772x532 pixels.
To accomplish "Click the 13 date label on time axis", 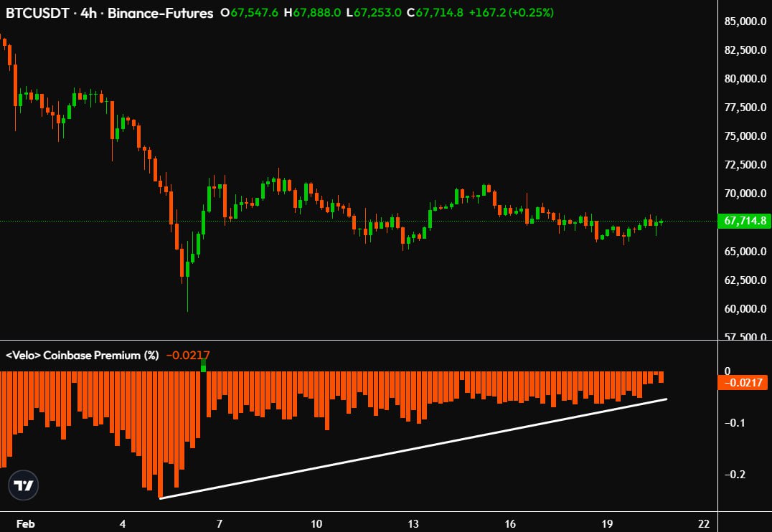I will [413, 523].
